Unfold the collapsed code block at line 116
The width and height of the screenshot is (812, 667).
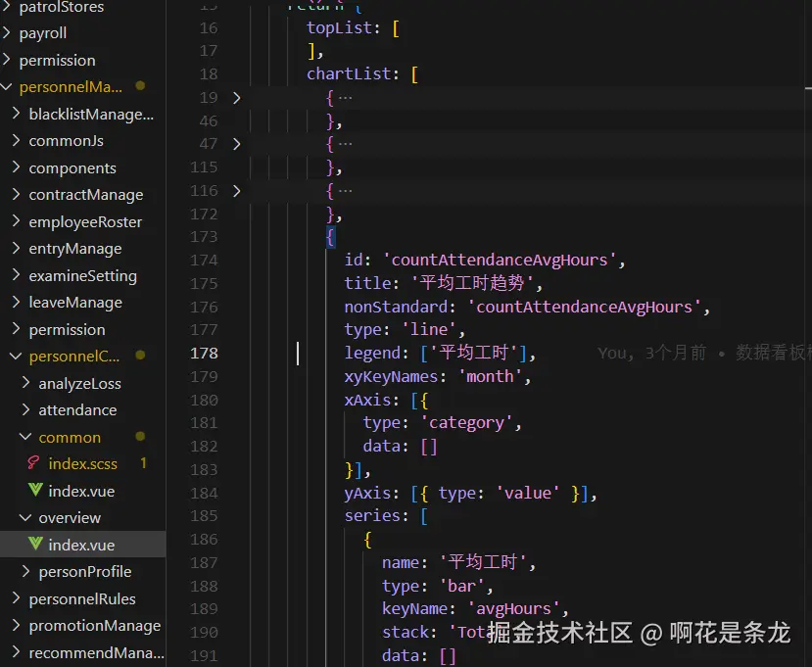click(237, 191)
